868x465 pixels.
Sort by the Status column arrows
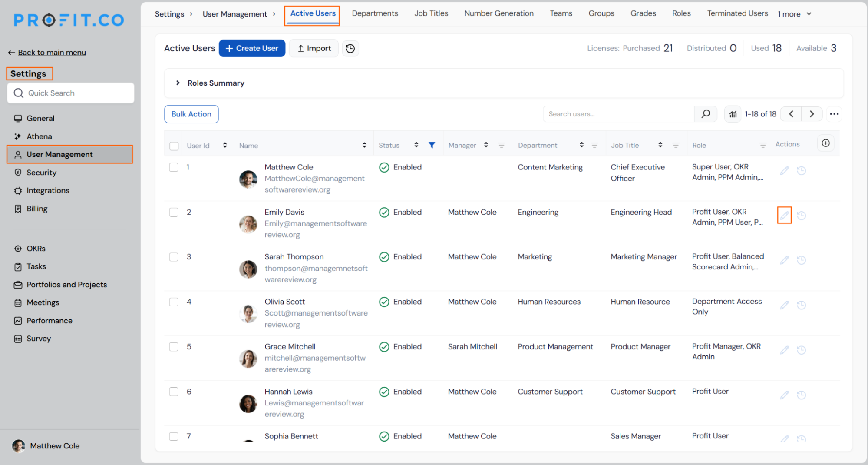[416, 145]
